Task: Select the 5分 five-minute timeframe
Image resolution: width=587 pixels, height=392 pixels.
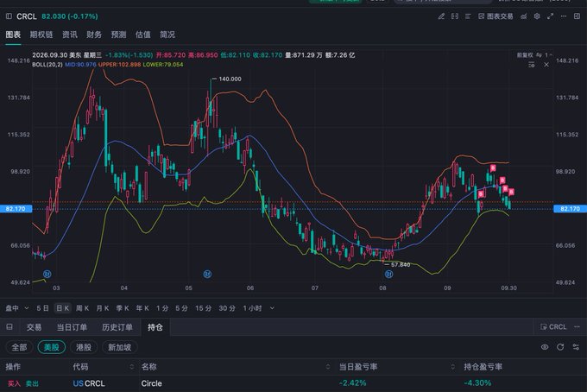Action: click(x=182, y=308)
